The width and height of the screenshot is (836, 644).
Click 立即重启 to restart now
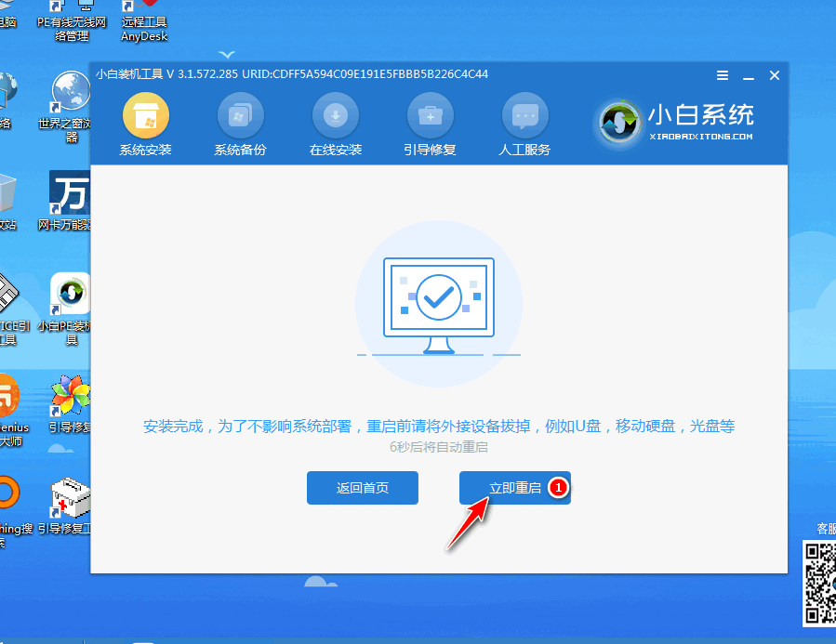(x=515, y=488)
